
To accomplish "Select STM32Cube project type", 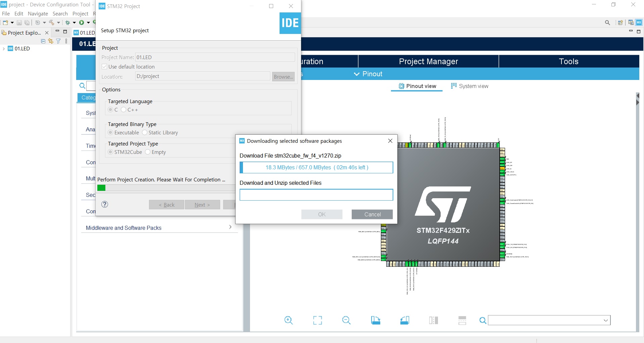I will (x=110, y=152).
